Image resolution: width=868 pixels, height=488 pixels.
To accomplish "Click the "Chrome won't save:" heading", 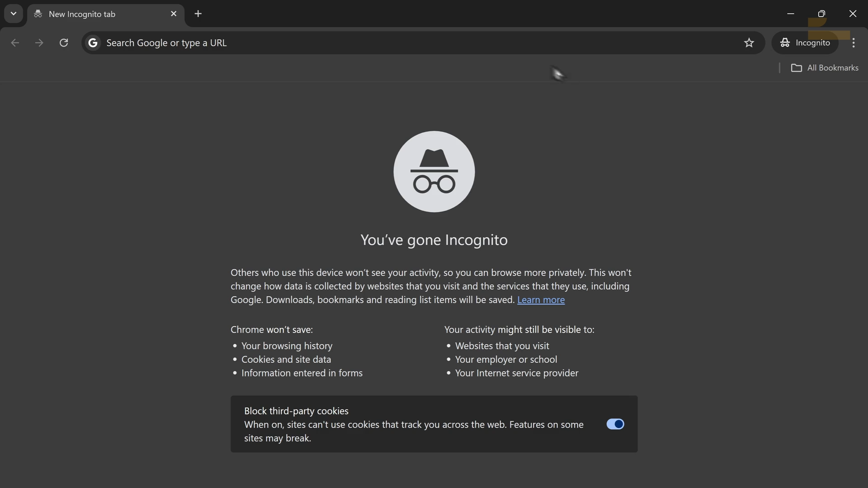I will tap(272, 330).
